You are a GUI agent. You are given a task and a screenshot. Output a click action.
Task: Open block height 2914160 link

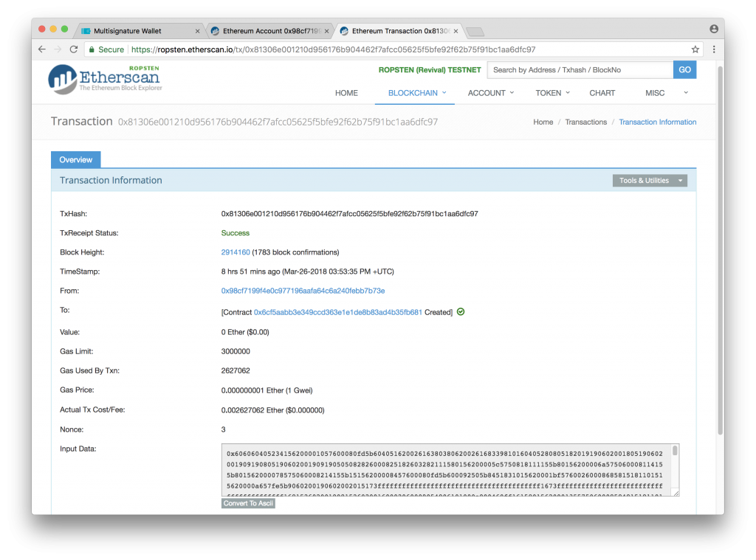pyautogui.click(x=236, y=252)
